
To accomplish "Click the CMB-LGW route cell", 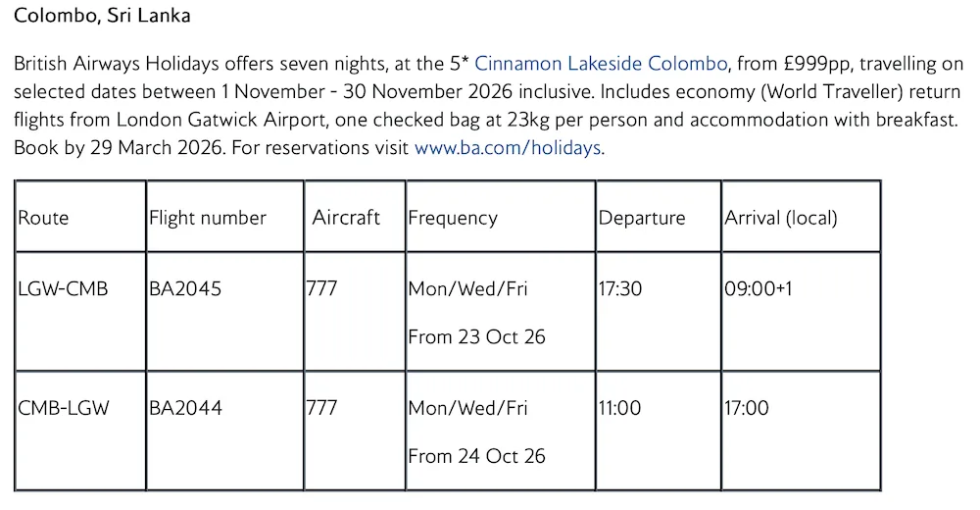I will [63, 408].
